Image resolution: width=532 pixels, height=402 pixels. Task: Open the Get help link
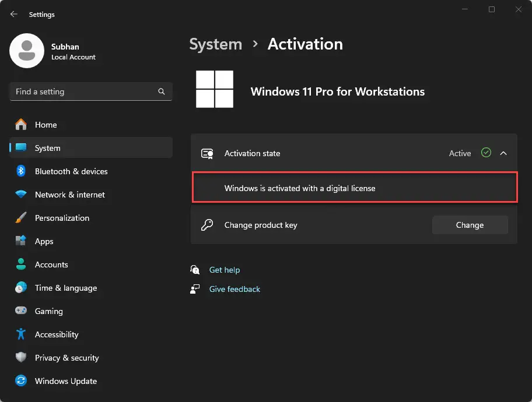click(x=225, y=270)
